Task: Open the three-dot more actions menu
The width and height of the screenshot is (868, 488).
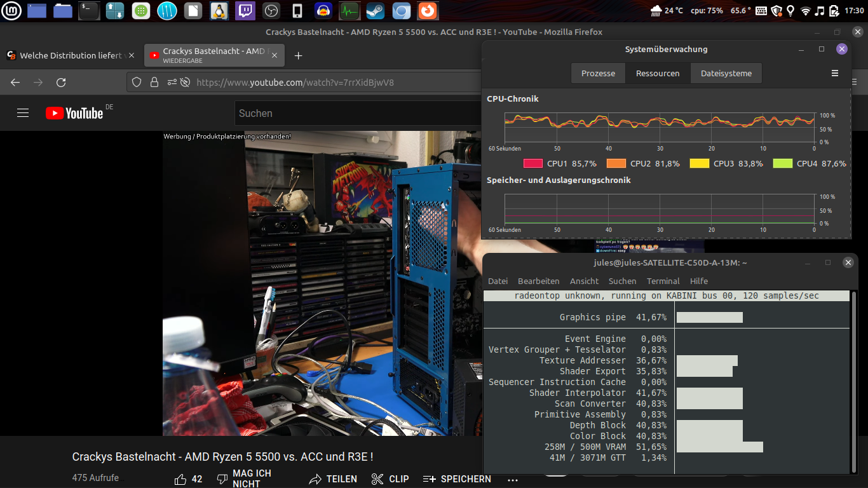Action: [513, 480]
